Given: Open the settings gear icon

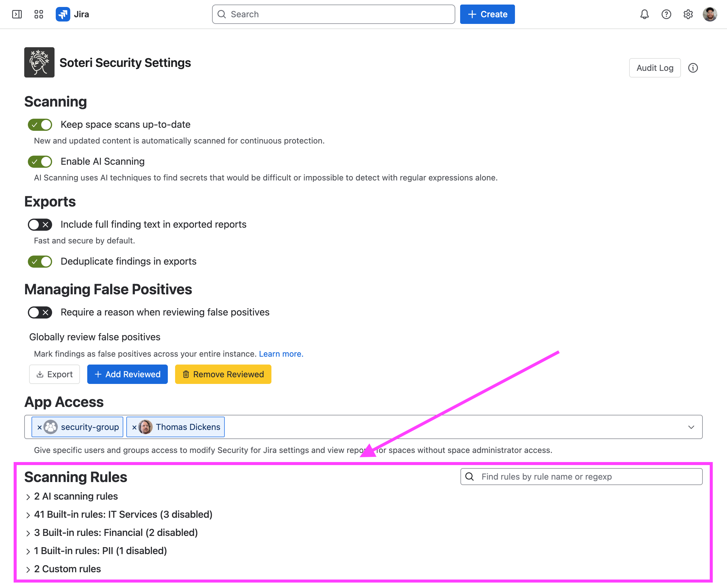Looking at the screenshot, I should [x=688, y=14].
